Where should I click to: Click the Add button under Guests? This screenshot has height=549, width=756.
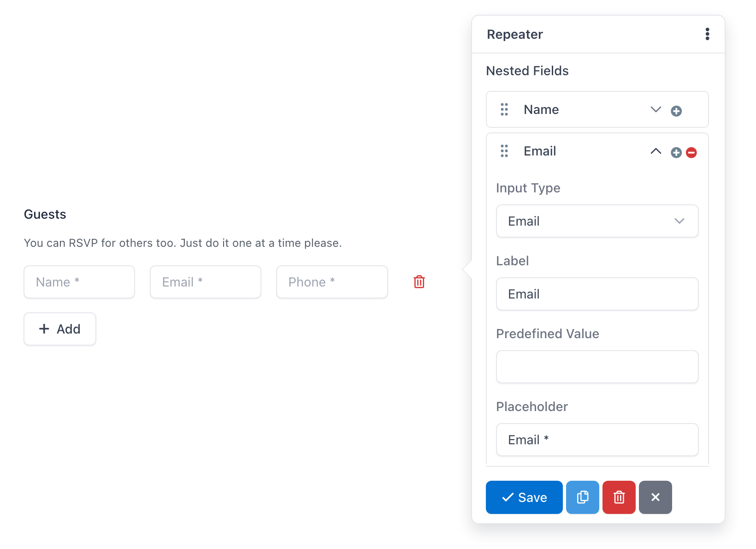60,329
